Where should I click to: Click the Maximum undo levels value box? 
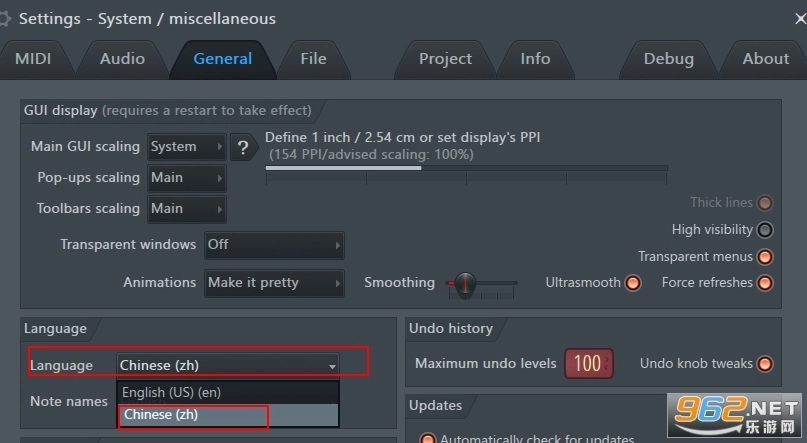[x=587, y=364]
